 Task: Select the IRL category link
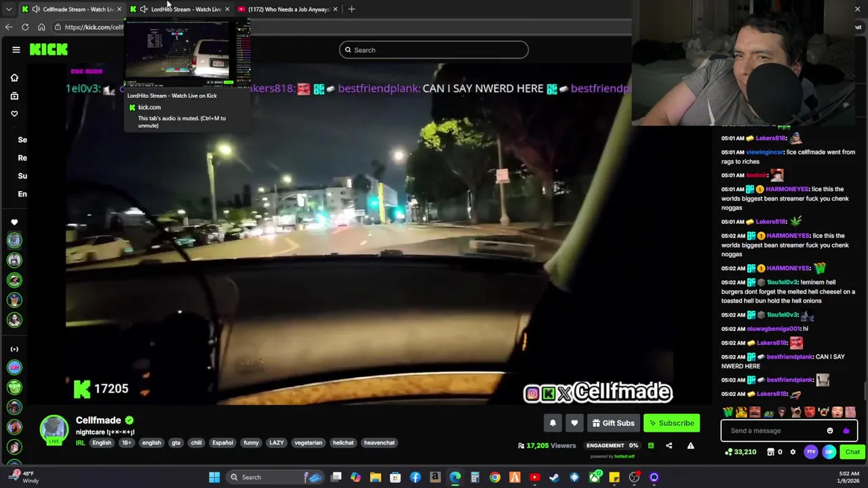click(80, 443)
